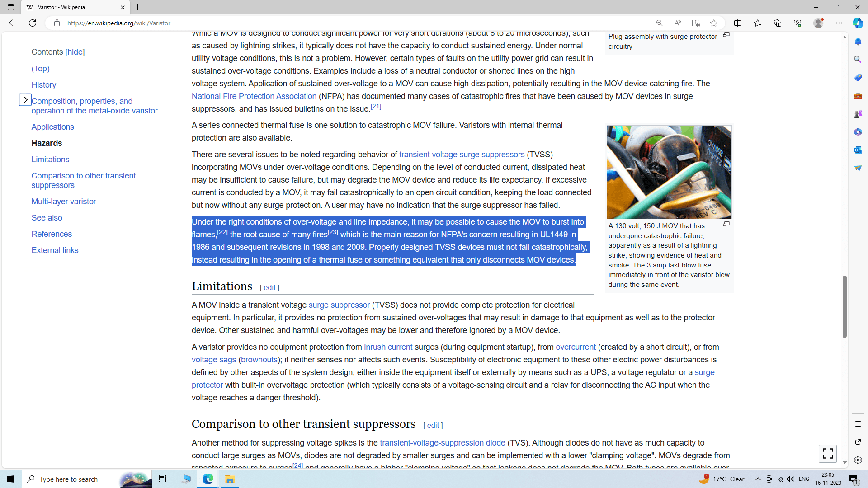Screen dimensions: 868x488
Task: Go to References section
Action: [x=52, y=234]
